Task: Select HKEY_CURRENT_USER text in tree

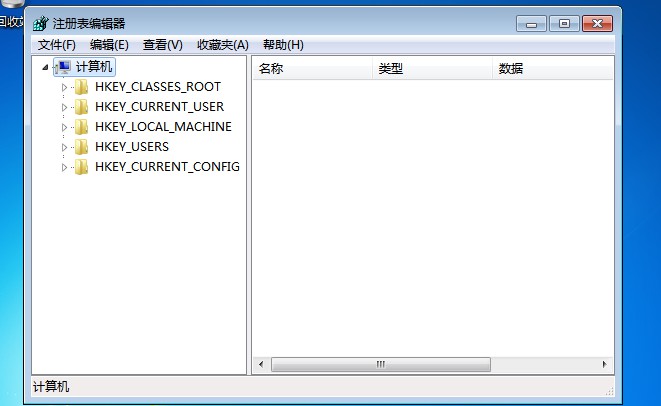Action: [159, 107]
